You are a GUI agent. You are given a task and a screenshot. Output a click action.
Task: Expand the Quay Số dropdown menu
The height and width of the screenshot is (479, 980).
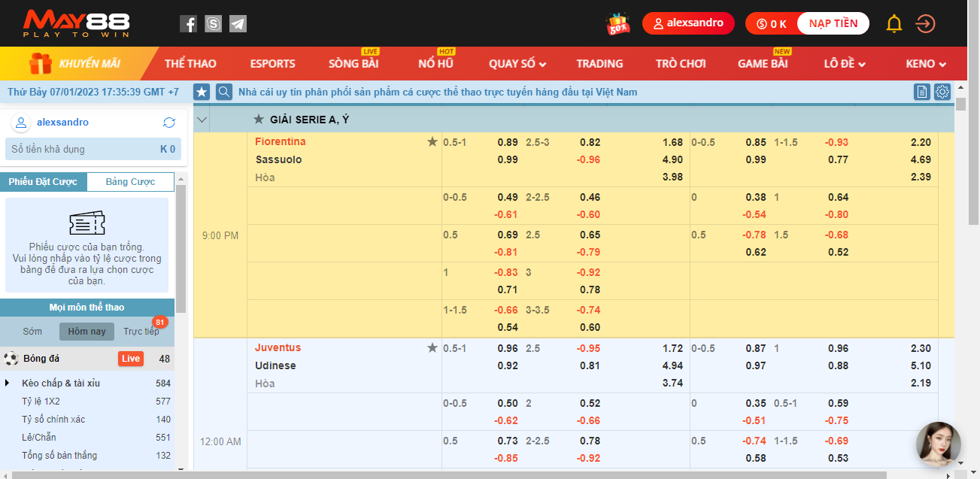point(517,64)
